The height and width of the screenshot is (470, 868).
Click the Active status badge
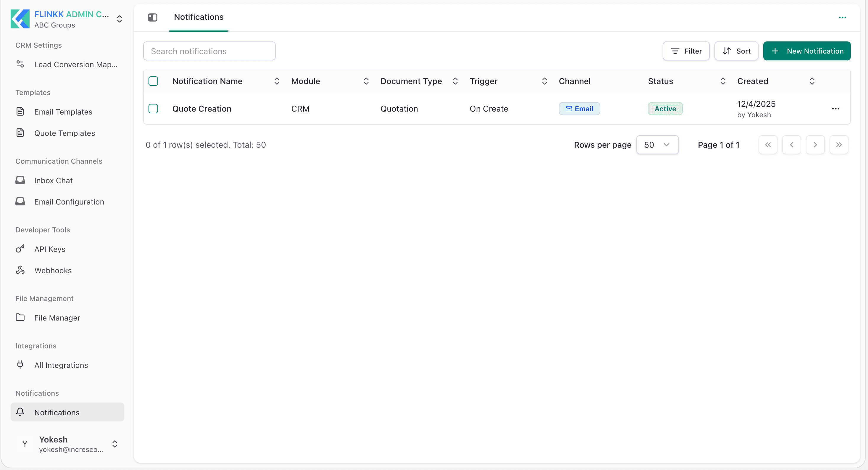pos(665,109)
